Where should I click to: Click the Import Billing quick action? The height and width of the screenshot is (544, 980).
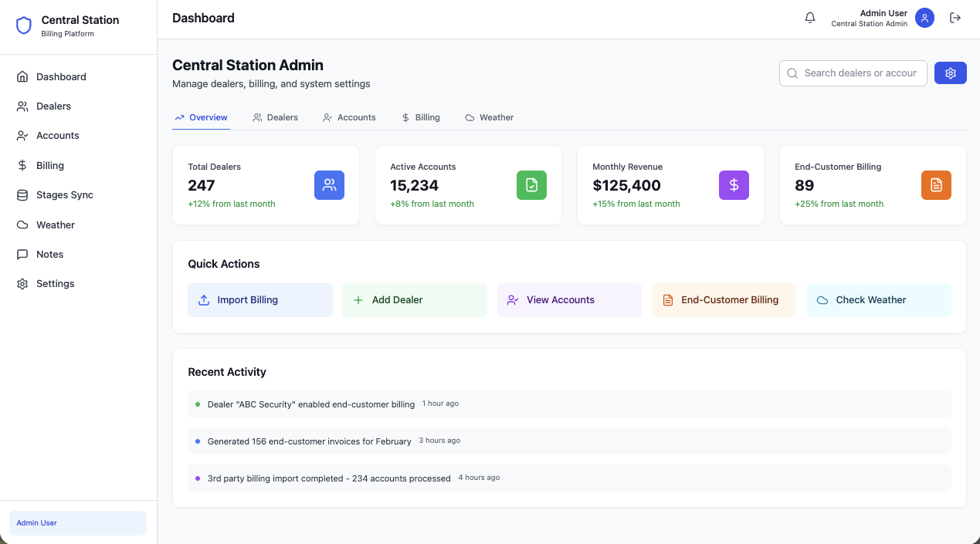260,300
